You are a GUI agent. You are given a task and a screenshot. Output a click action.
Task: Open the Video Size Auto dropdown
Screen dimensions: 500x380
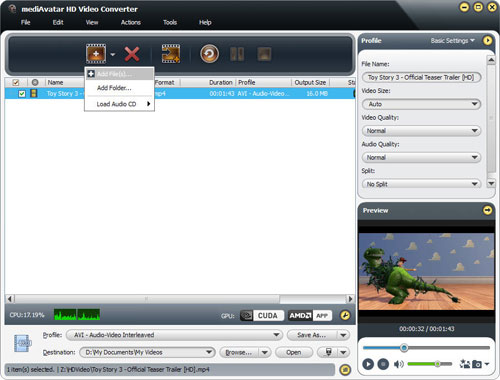coord(421,104)
